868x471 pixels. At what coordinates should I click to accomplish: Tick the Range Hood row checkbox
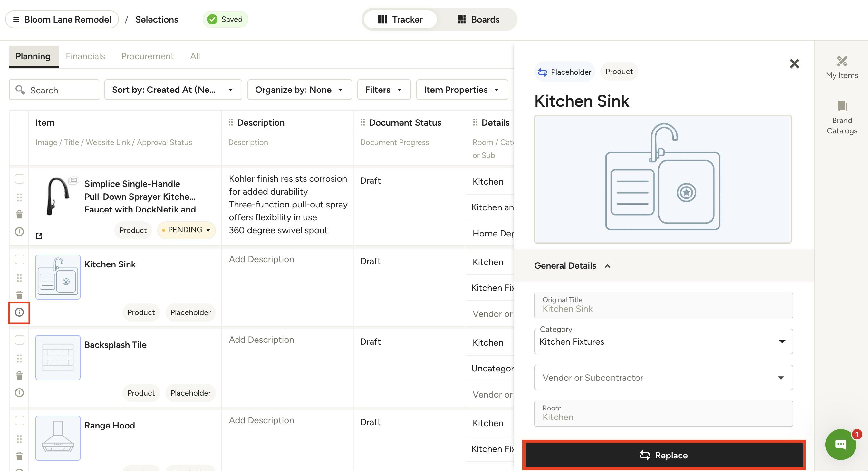(x=20, y=420)
